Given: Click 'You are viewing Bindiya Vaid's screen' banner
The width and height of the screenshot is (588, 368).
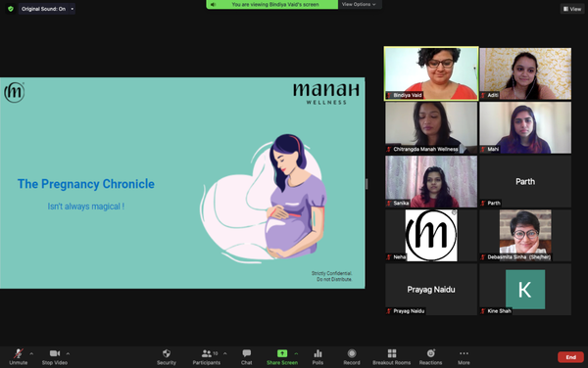Looking at the screenshot, I should pyautogui.click(x=275, y=5).
